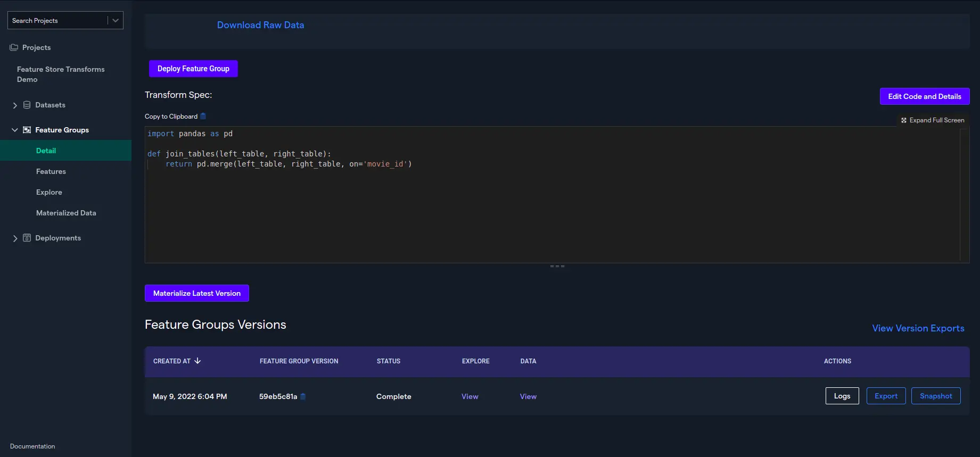Click the Expand Full Screen icon
Image resolution: width=980 pixels, height=457 pixels.
[903, 120]
